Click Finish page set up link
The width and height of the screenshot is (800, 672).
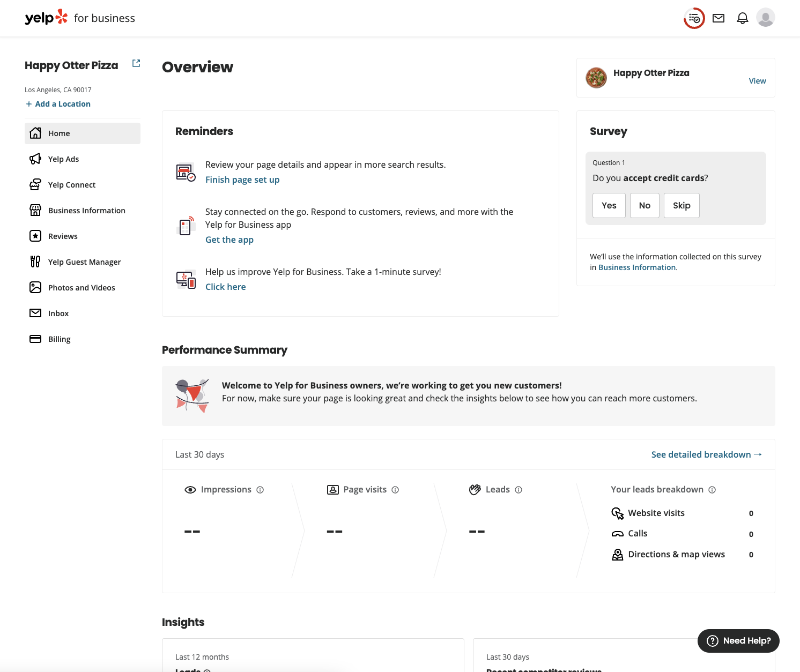242,180
